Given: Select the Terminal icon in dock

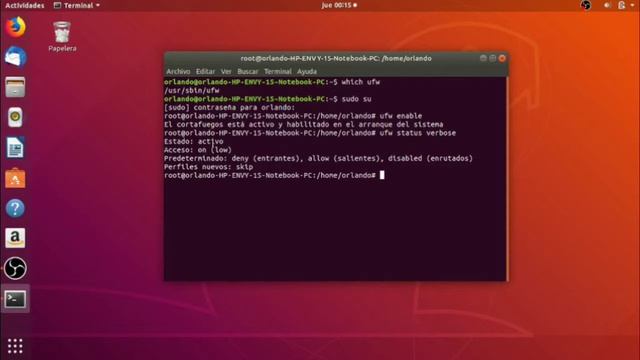Looking at the screenshot, I should click(16, 299).
